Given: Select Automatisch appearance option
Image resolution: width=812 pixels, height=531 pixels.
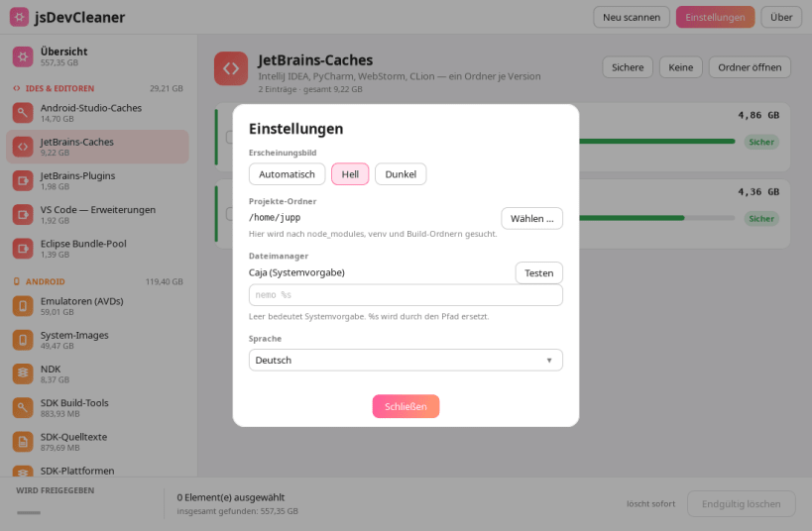Looking at the screenshot, I should 287,174.
